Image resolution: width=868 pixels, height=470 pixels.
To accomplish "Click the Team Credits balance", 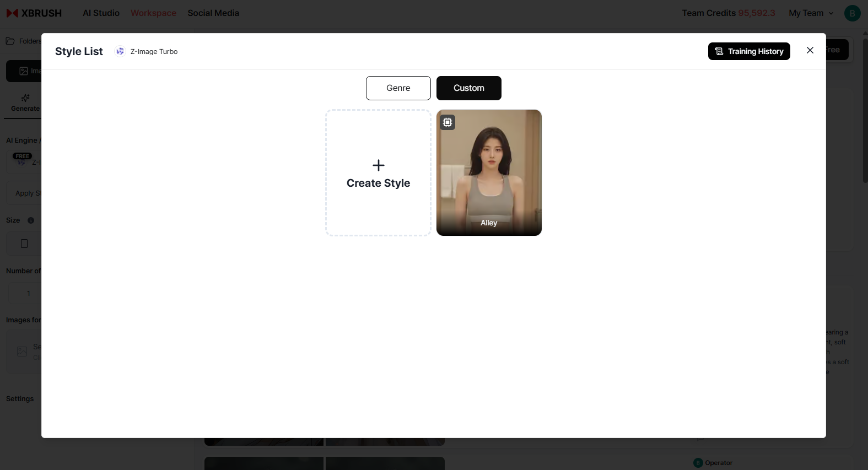I will 728,13.
